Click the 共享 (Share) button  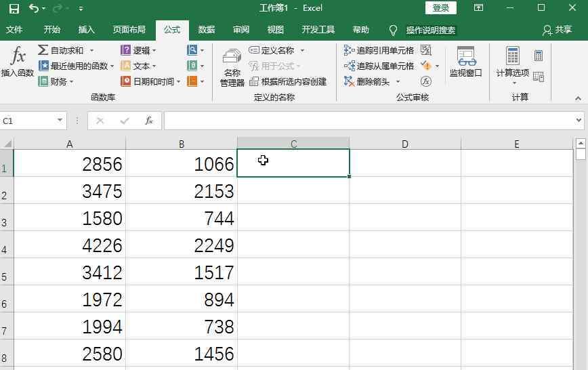557,30
